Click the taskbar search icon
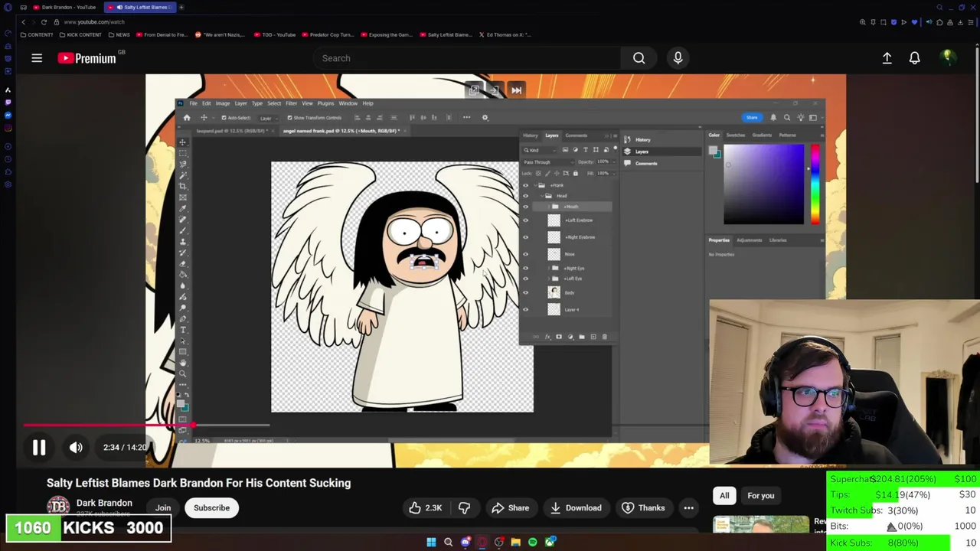 click(x=448, y=542)
